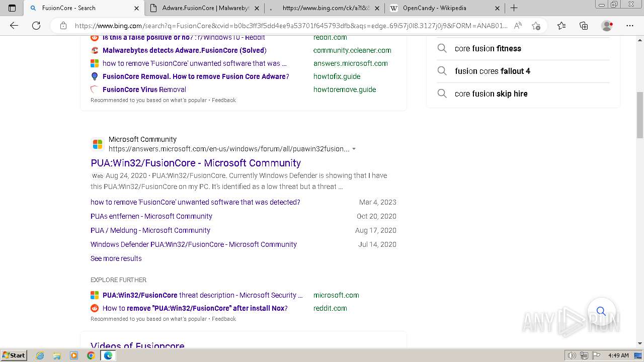Expand the dropdown arrow beside answers.microsoft.com URL

(x=354, y=149)
